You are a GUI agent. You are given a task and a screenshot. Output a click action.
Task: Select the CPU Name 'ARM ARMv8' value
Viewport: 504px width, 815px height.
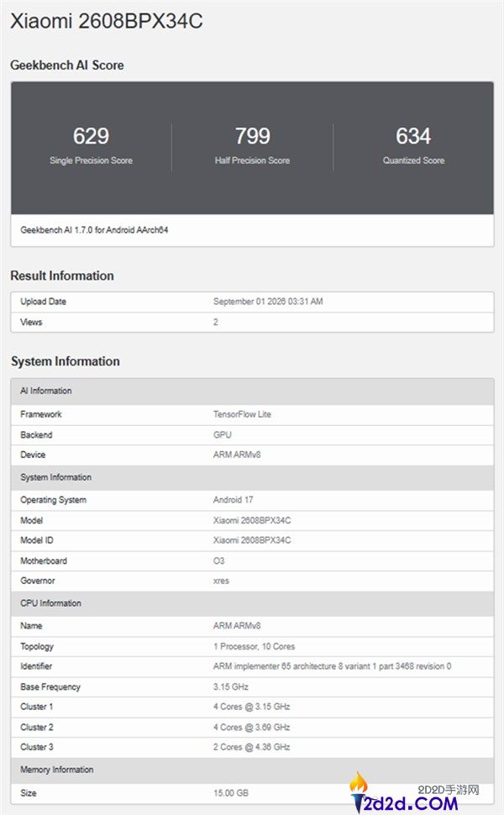tap(237, 626)
